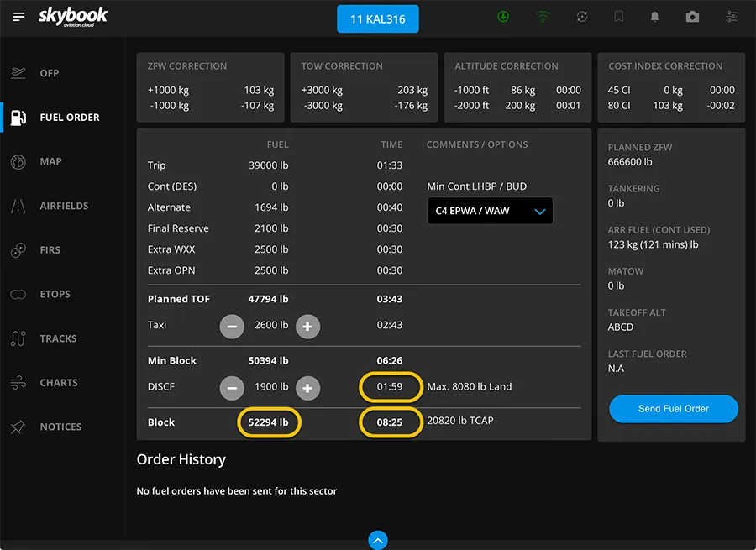Open the Charts sidebar section
Image resolution: width=756 pixels, height=550 pixels.
(59, 383)
